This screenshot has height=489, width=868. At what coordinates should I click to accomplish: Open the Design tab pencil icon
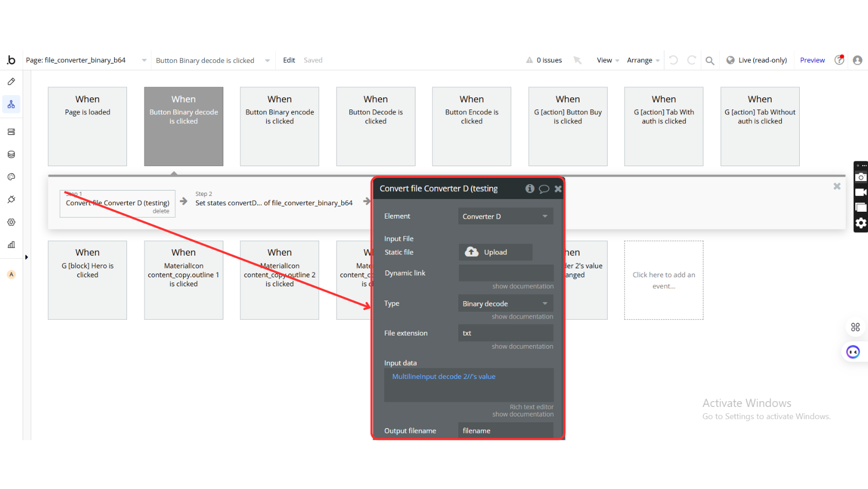(x=11, y=82)
